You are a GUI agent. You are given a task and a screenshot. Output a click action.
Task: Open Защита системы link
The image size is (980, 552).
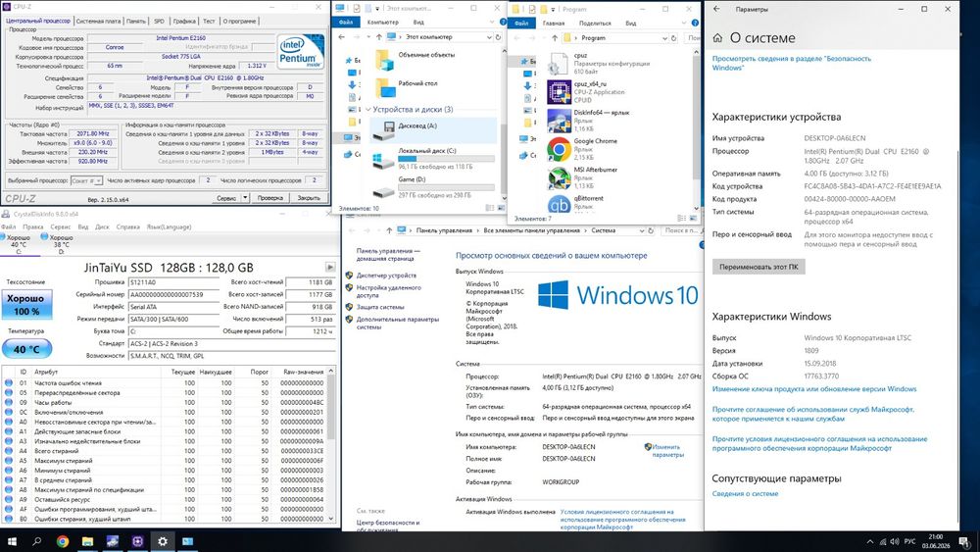point(380,308)
